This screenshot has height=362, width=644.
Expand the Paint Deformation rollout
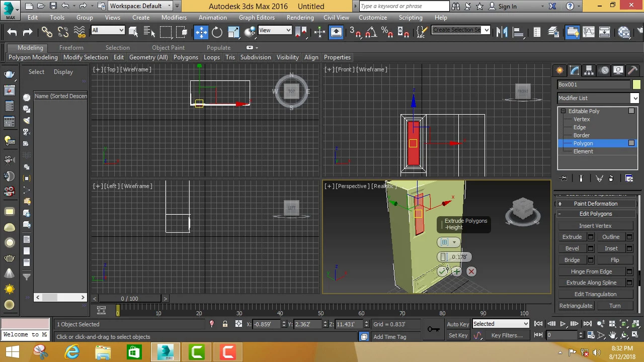tap(596, 204)
